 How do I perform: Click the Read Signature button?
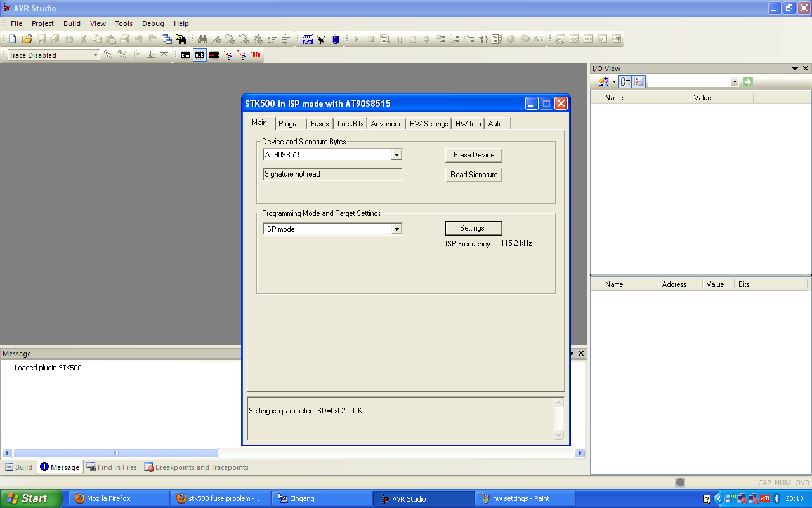click(x=474, y=175)
